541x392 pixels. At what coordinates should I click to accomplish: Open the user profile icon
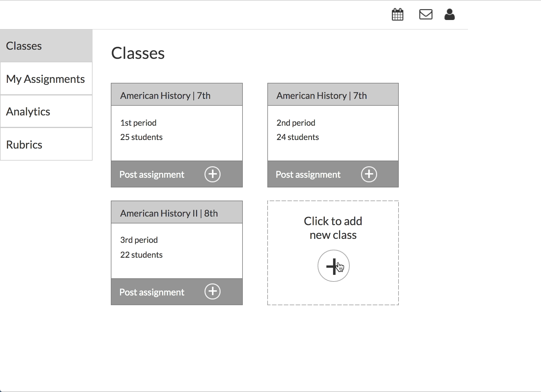(x=449, y=14)
